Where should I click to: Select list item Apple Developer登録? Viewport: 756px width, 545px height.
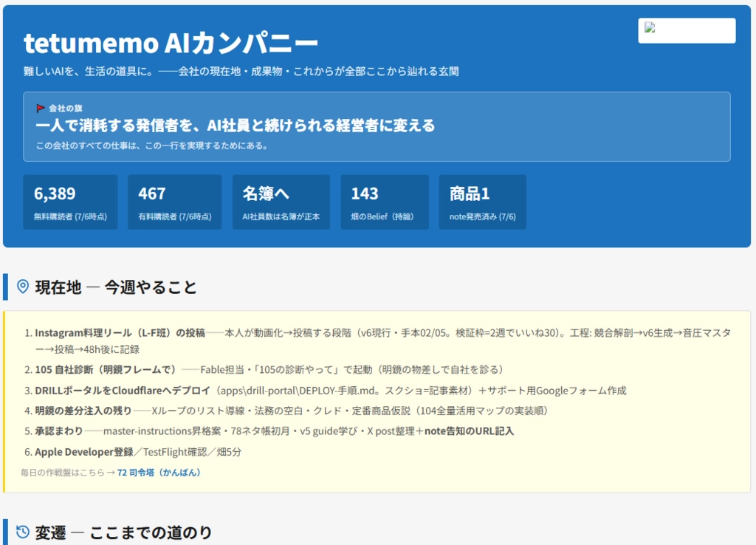pos(133,452)
